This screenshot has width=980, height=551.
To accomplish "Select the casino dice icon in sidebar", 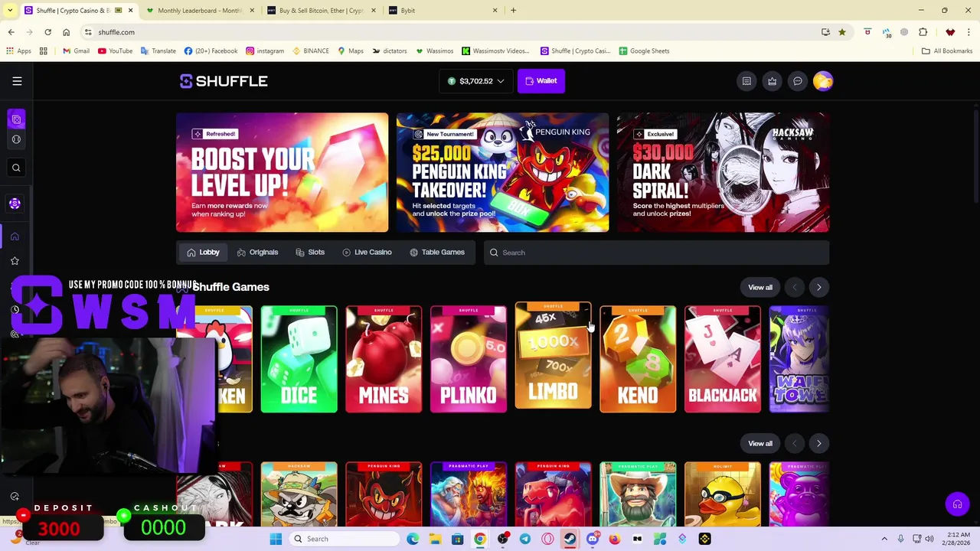I will 16,119.
